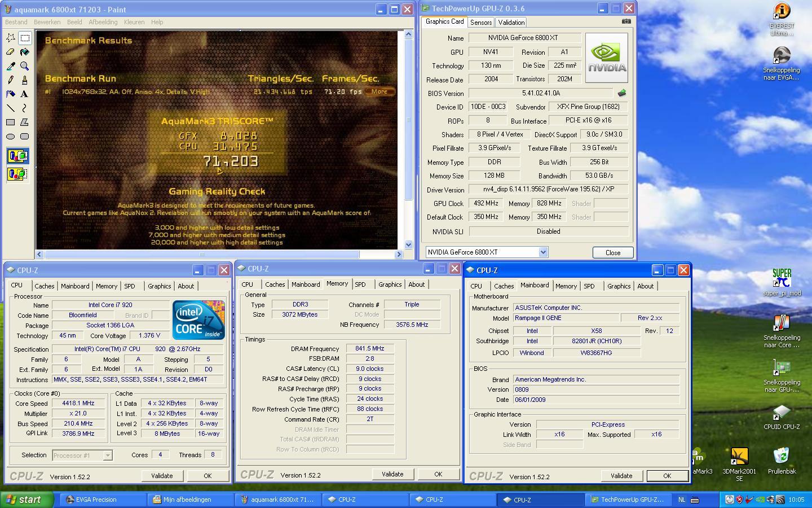Click the DRAM Frequency 841.5 MHz value

[x=370, y=349]
